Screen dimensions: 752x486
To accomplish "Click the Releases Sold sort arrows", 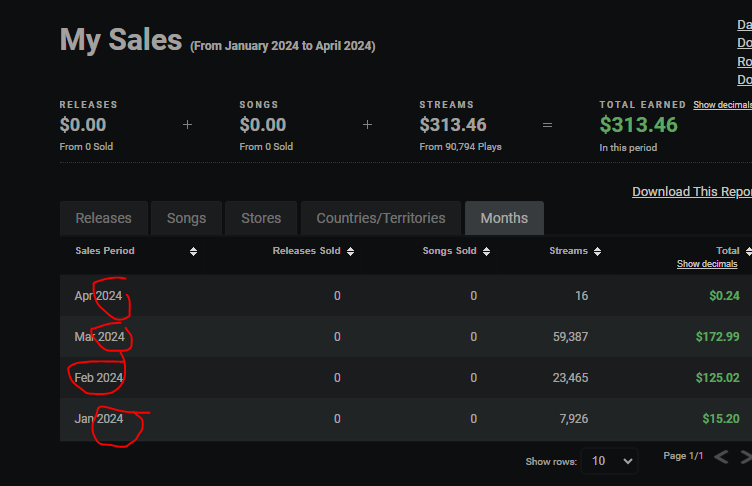I will [x=350, y=252].
